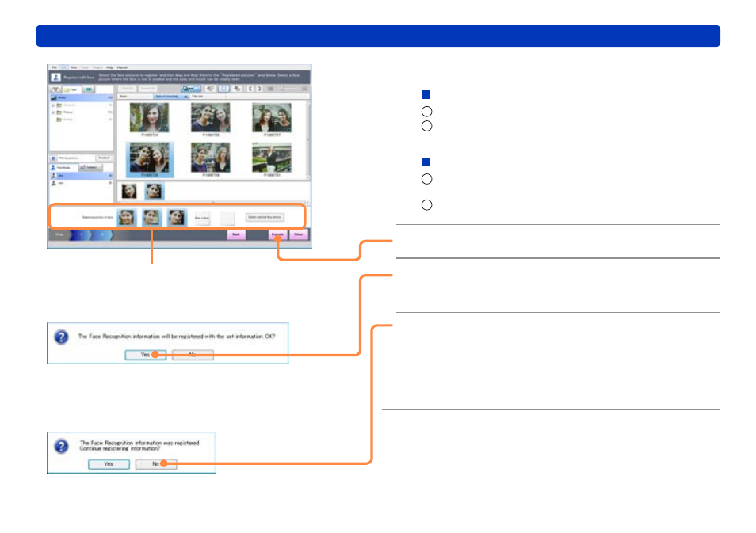Expand the first folder in the tree
The width and height of the screenshot is (756, 533).
click(x=53, y=105)
